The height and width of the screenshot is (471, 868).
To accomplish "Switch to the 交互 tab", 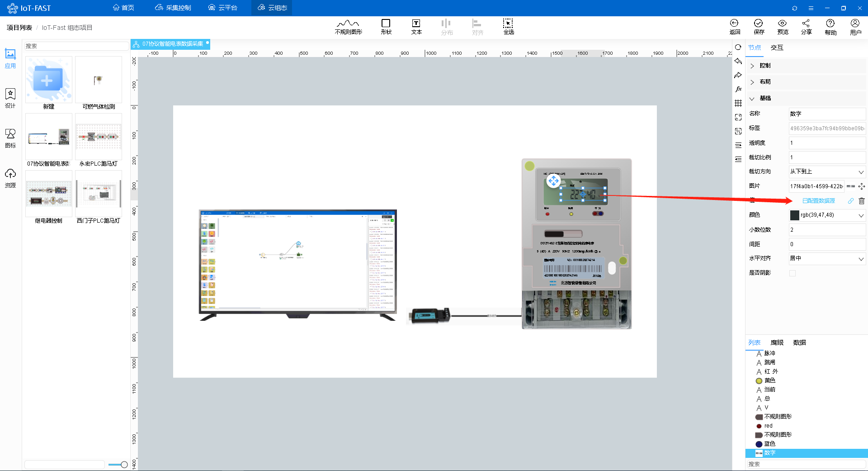I will 777,48.
